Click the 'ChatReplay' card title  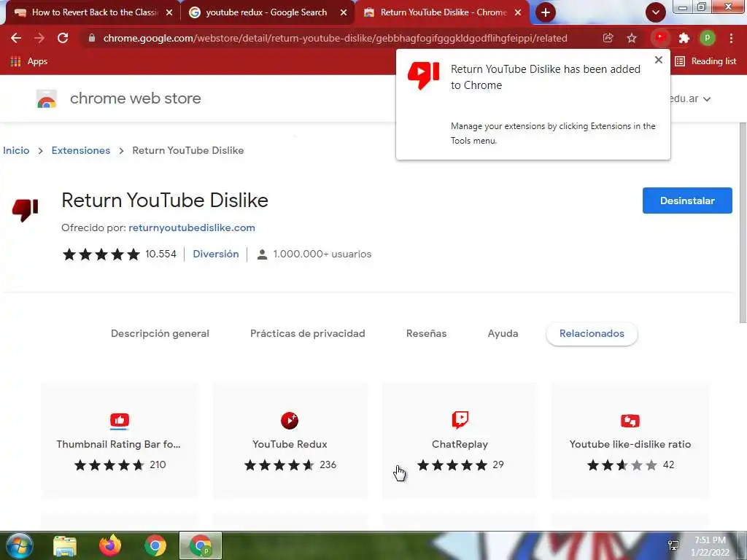(x=460, y=444)
